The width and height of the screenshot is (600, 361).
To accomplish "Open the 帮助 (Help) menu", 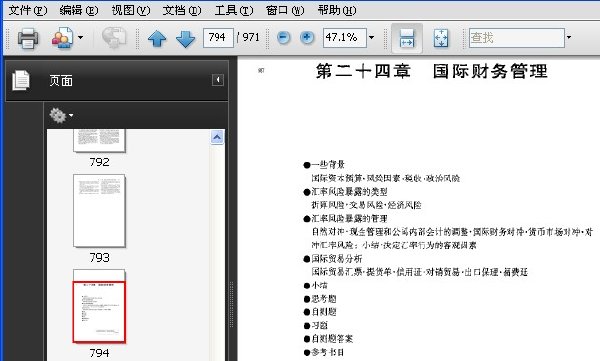I will click(x=337, y=10).
